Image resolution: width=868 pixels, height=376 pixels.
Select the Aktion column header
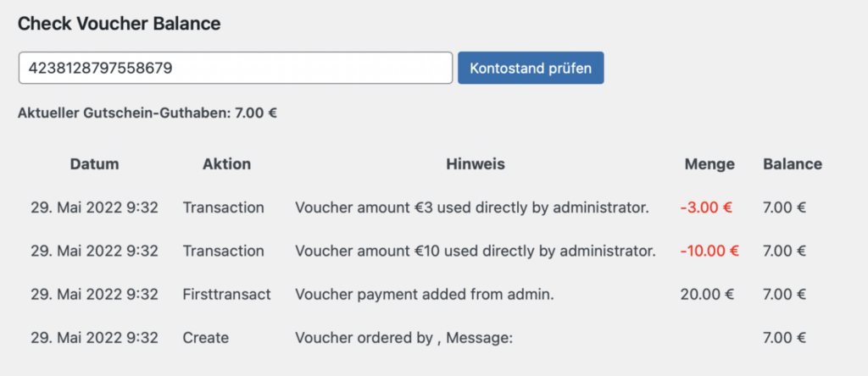(227, 163)
